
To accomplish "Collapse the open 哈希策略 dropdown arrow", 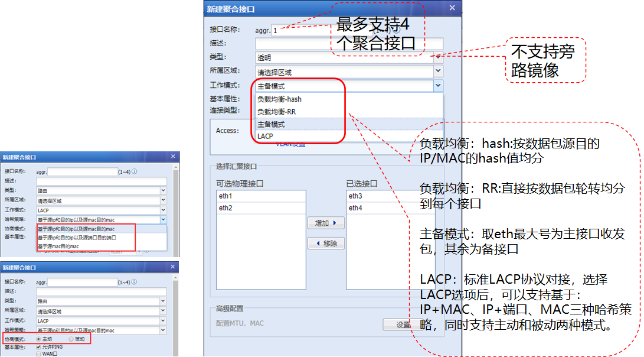I will (x=163, y=220).
